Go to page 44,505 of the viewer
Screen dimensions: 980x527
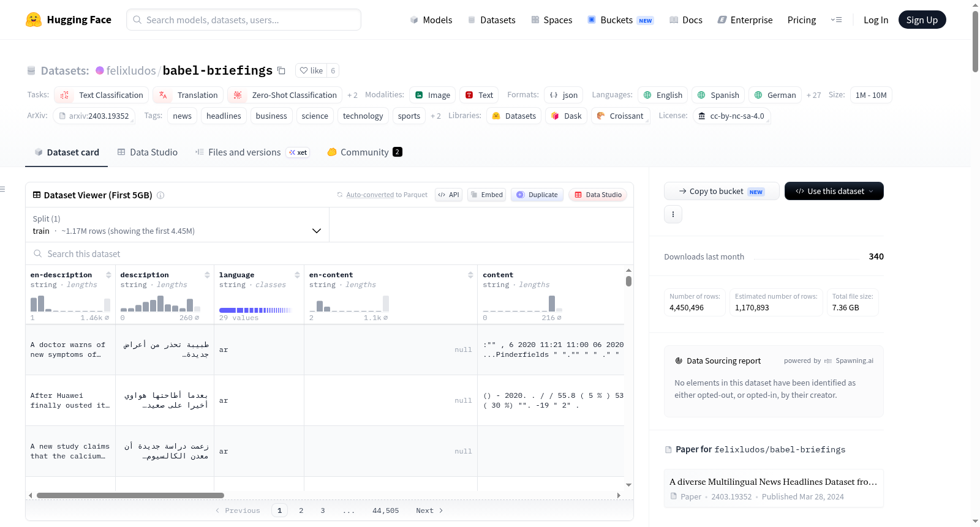pos(385,510)
